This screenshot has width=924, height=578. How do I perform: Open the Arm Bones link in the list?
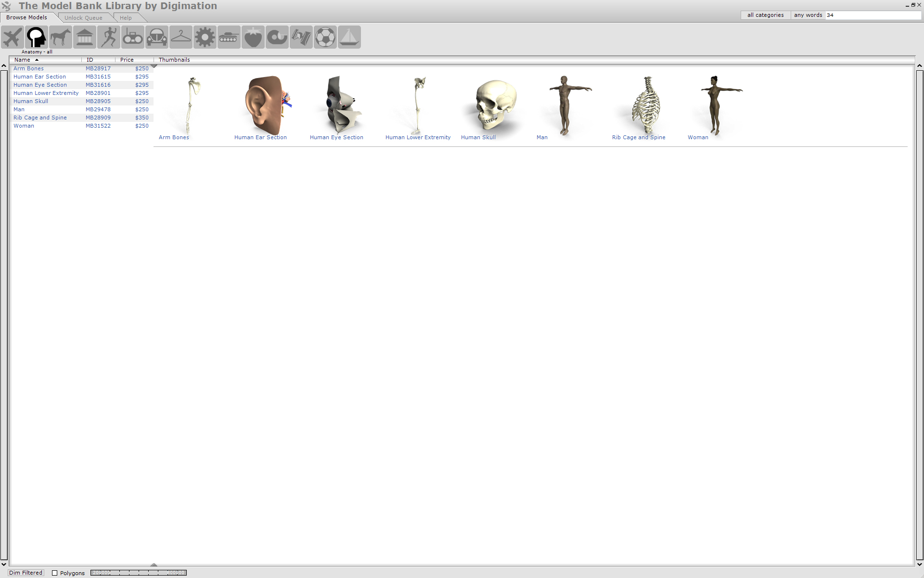(28, 68)
